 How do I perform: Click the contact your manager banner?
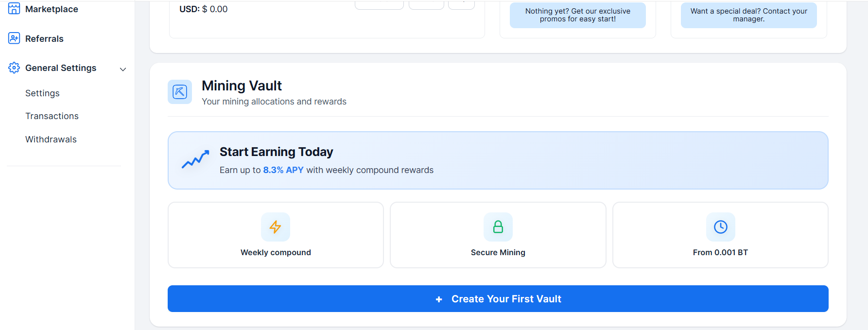(748, 15)
